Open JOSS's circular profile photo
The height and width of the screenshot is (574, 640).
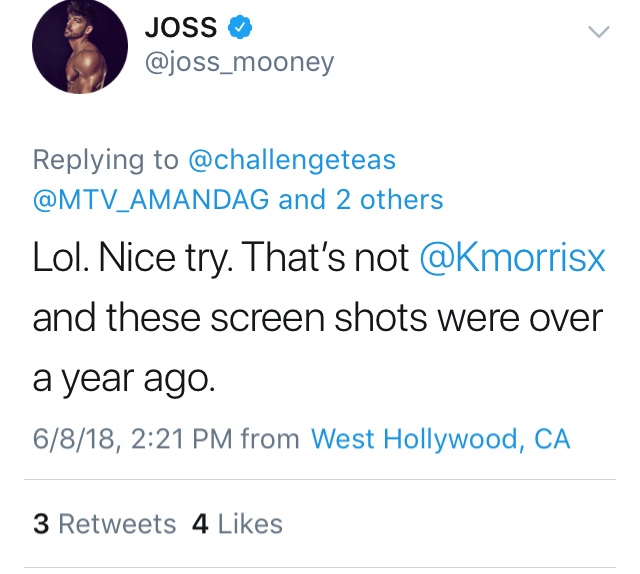coord(80,46)
